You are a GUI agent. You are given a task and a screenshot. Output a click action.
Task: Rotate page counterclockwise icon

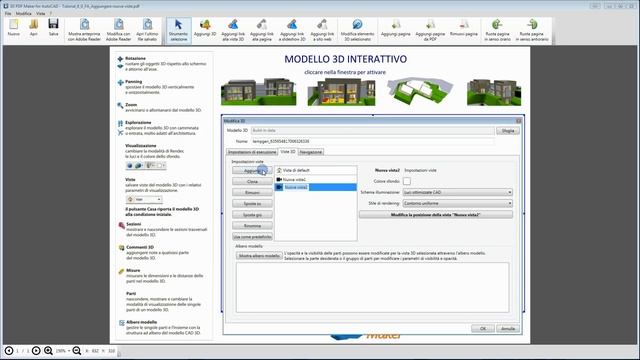pos(532,29)
